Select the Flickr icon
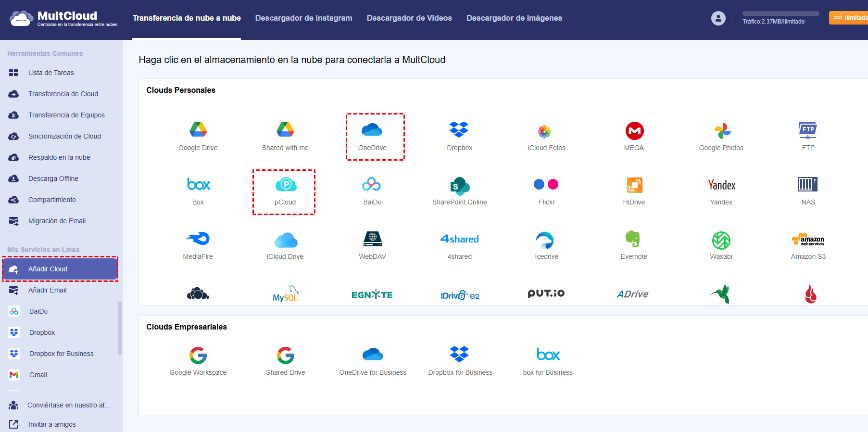Screen dimensions: 868x432 (x=546, y=185)
